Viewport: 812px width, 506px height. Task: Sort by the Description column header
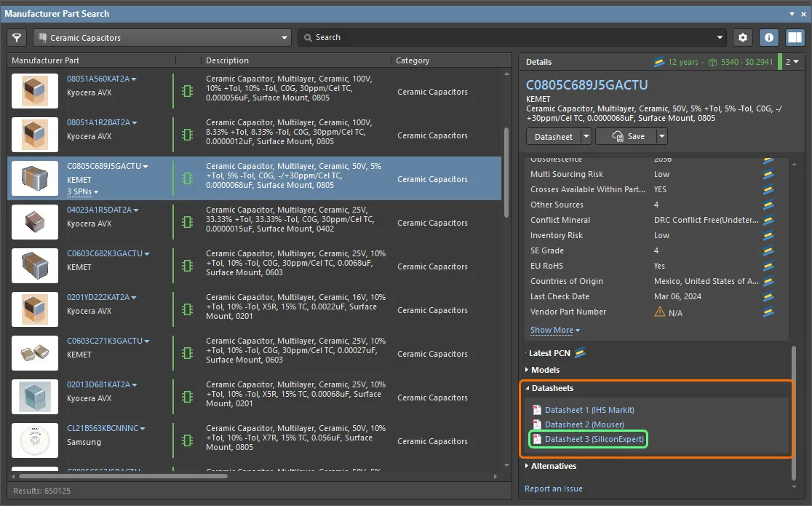[227, 60]
